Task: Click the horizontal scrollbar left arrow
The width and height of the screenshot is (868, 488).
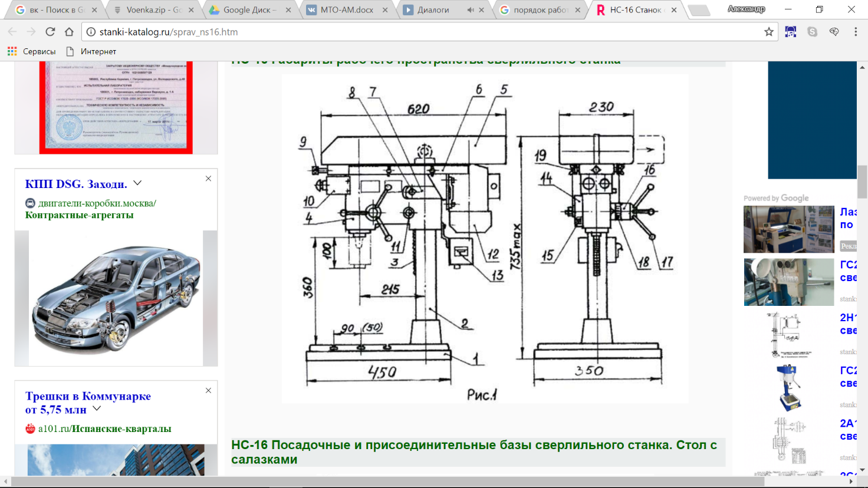Action: [x=5, y=482]
